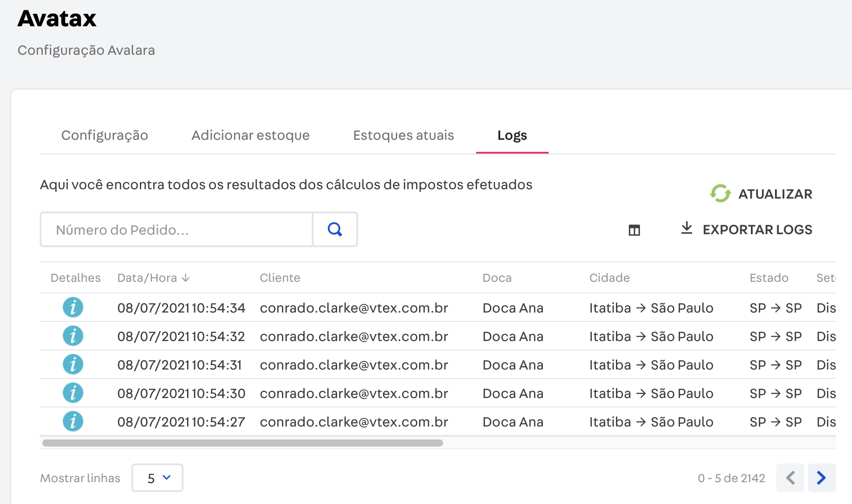The image size is (852, 504).
Task: Open the Adicionar estoque tab
Action: (250, 135)
